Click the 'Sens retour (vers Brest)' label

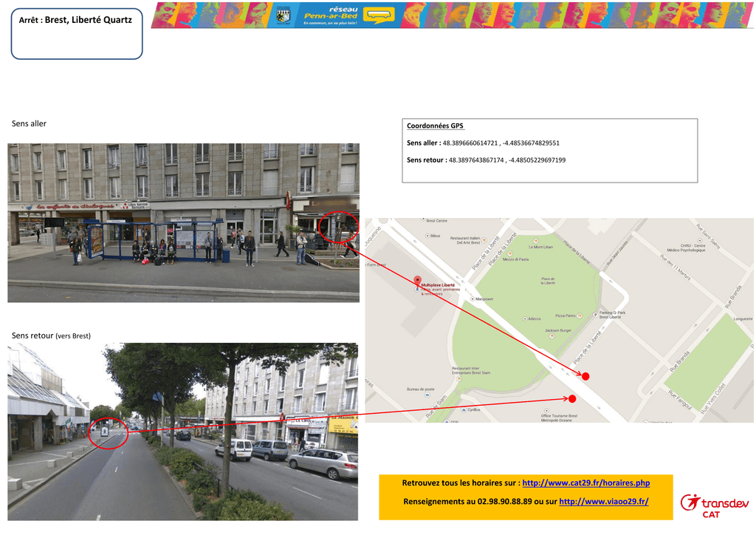point(51,335)
